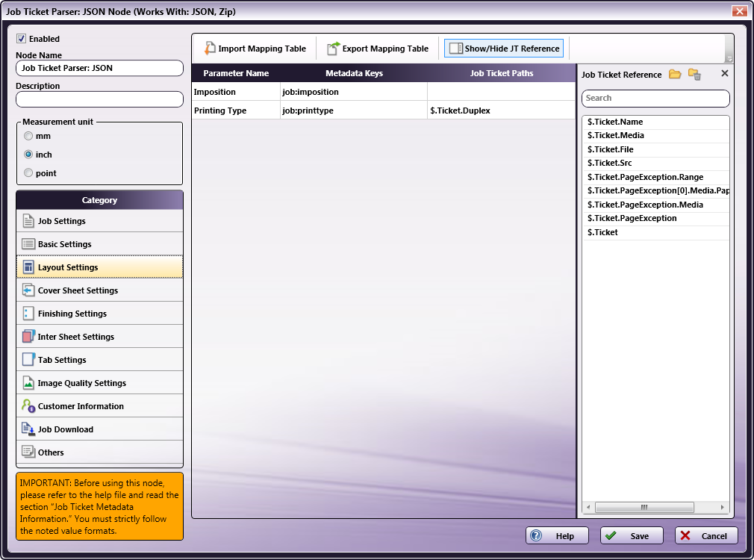Click the $.Ticket.Duplex job ticket path cell
The width and height of the screenshot is (754, 560).
(x=502, y=111)
